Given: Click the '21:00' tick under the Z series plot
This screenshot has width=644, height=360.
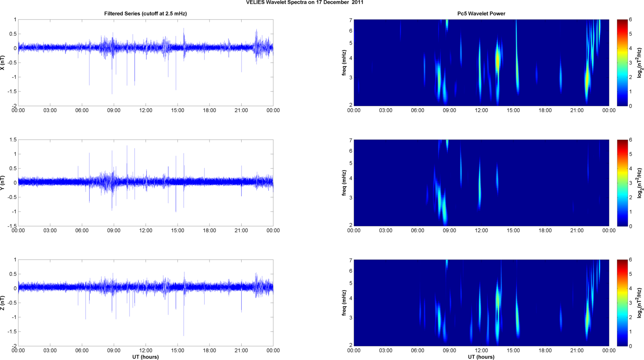Looking at the screenshot, I should [x=241, y=350].
